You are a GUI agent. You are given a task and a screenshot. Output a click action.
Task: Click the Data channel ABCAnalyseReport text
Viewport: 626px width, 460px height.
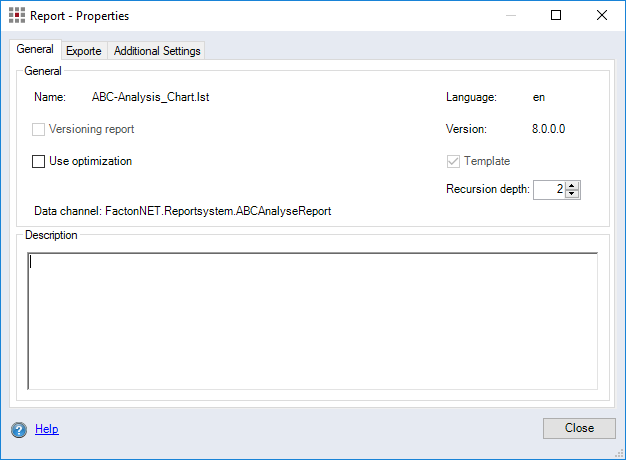217,212
